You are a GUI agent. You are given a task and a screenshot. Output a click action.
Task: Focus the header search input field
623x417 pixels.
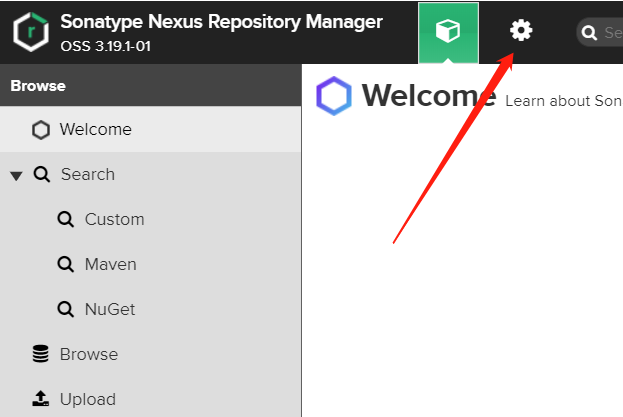(x=600, y=32)
